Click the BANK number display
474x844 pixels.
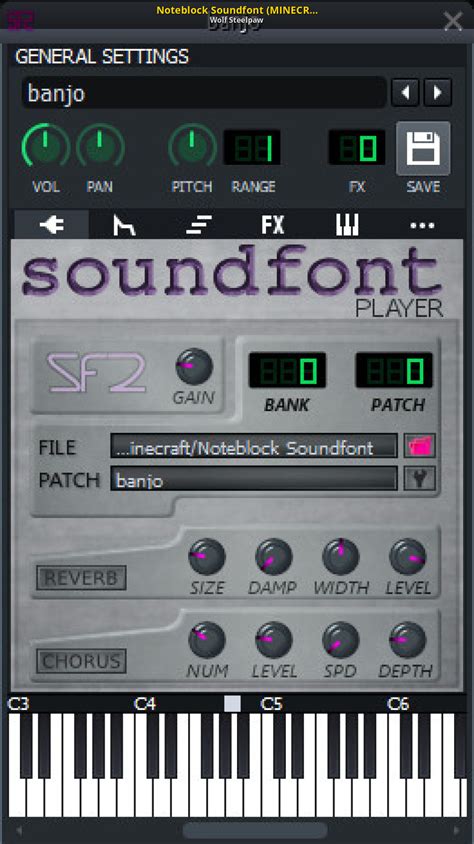pyautogui.click(x=287, y=370)
